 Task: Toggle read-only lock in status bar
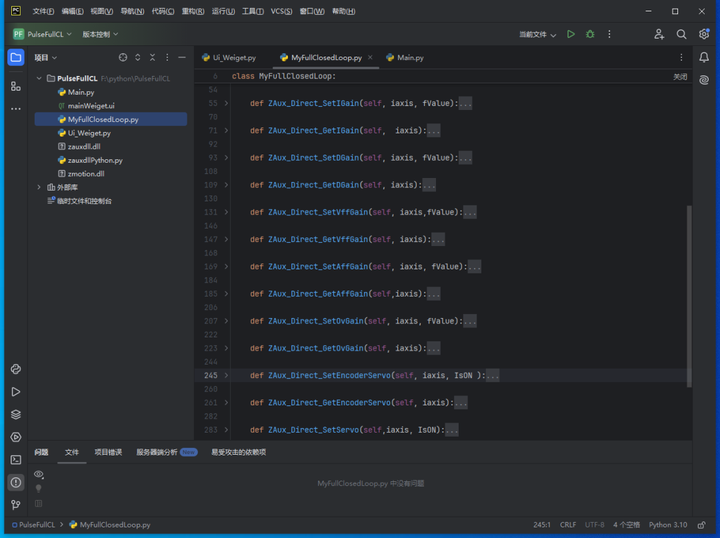[x=701, y=525]
